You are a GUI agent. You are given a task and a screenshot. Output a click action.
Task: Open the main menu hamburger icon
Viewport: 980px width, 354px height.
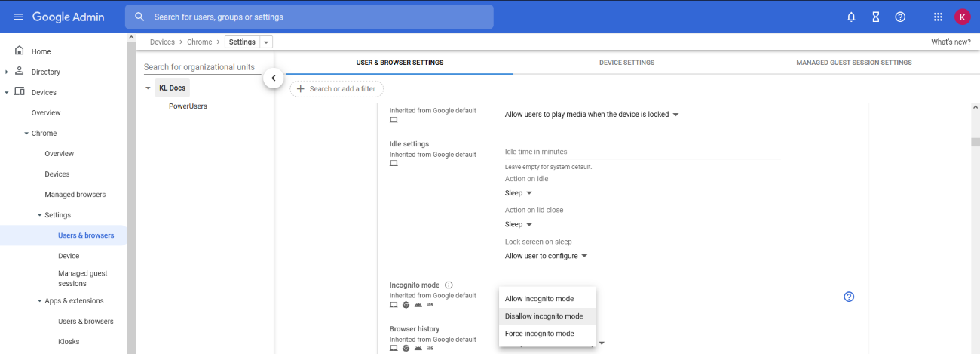pyautogui.click(x=18, y=17)
